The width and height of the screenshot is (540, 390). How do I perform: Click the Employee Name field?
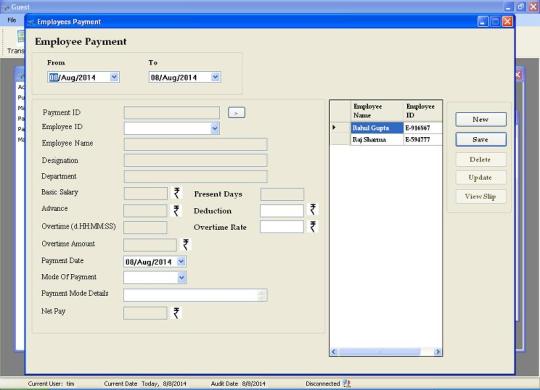(x=196, y=144)
